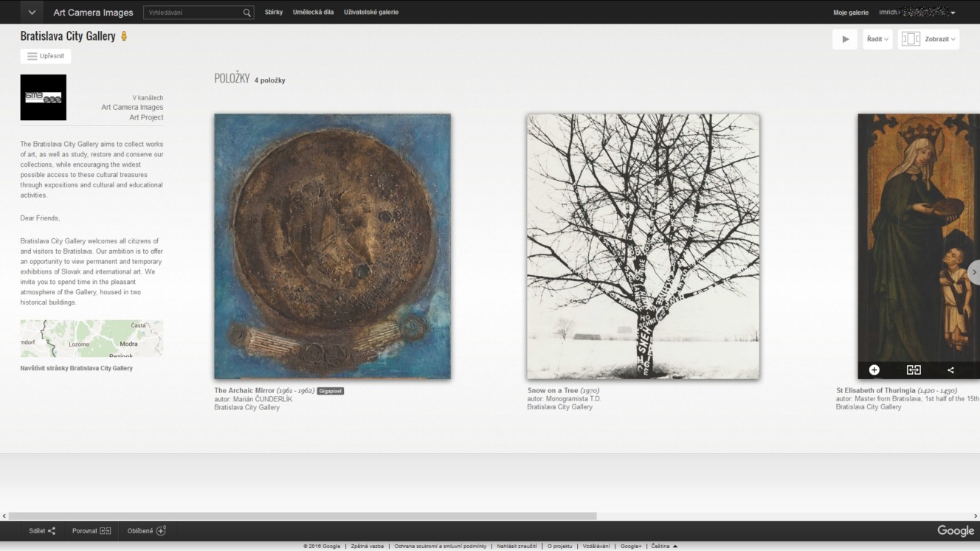
Task: Click St Elisabeth of Thuringia title
Action: click(x=875, y=391)
